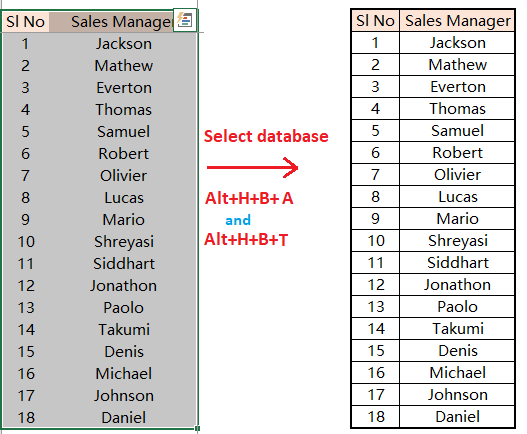Click the selection fill handle at bottom corner
Screen dimensions: 527x434
click(x=198, y=428)
